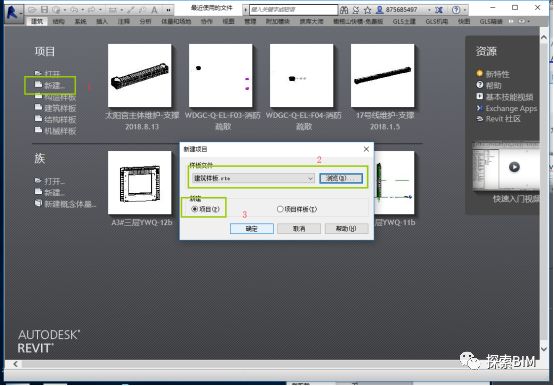Open the Exchange Apps X icon in title bar
554x386 pixels.
439,10
